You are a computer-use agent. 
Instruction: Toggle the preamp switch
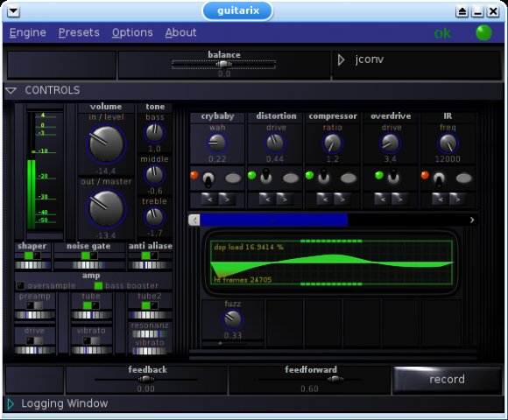tap(34, 305)
